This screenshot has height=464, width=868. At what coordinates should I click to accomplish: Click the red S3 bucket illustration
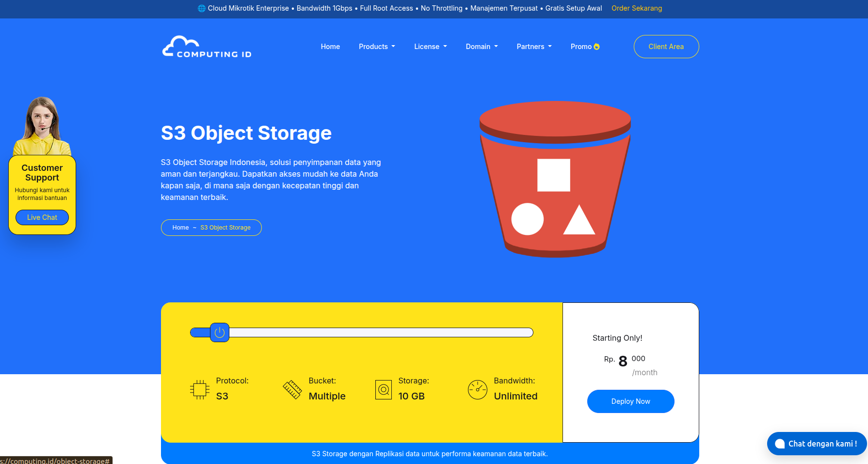pyautogui.click(x=555, y=179)
